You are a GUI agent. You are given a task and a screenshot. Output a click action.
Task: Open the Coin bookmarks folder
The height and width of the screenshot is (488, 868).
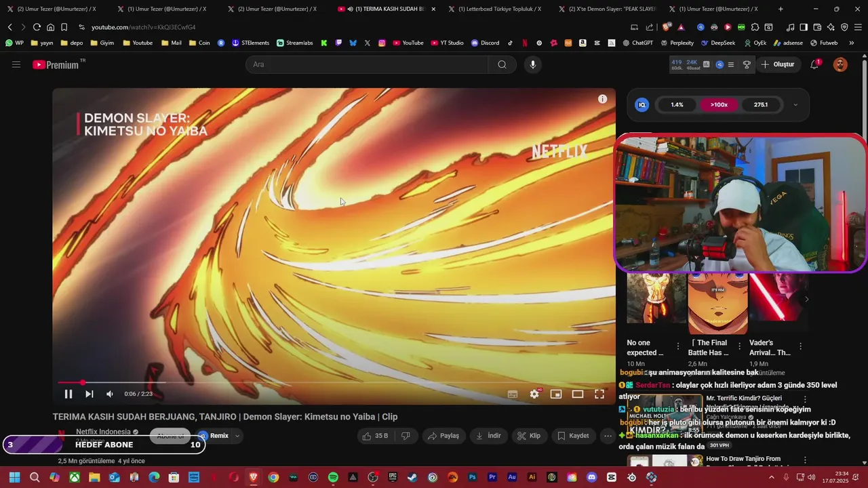[199, 43]
